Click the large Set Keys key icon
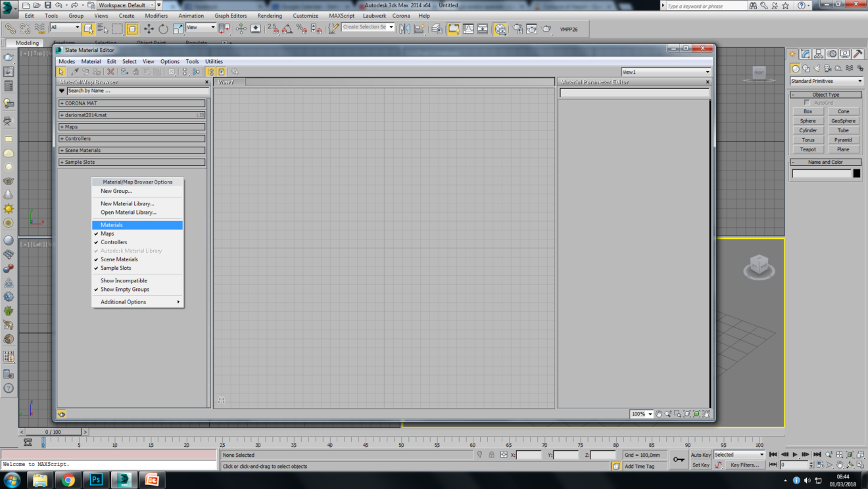 pyautogui.click(x=679, y=459)
